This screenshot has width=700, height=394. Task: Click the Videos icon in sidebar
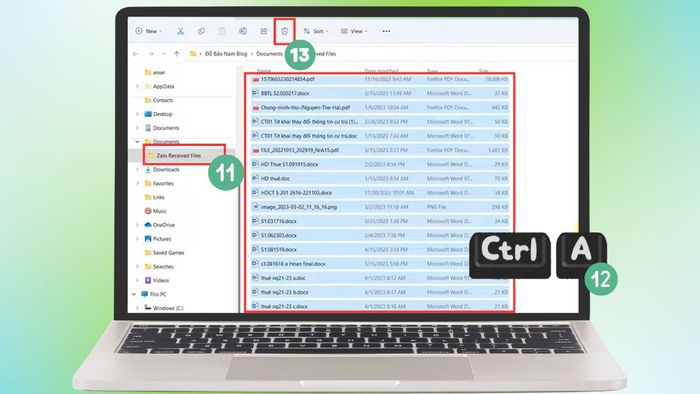pos(148,280)
